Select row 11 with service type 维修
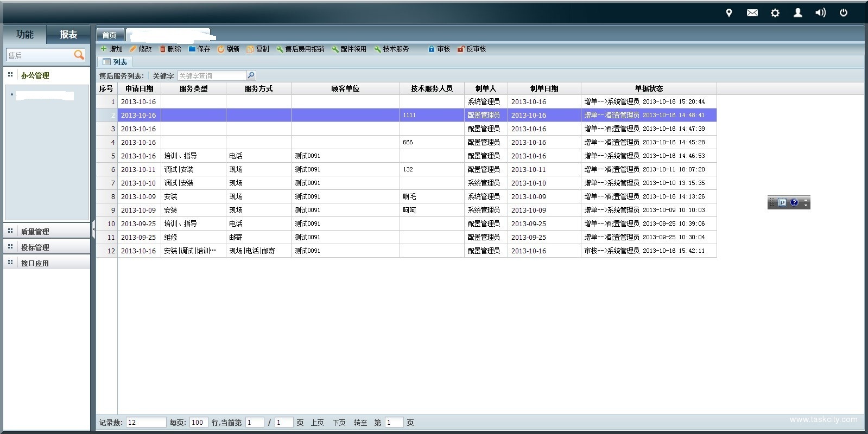Viewport: 868px width, 434px height. [x=407, y=237]
